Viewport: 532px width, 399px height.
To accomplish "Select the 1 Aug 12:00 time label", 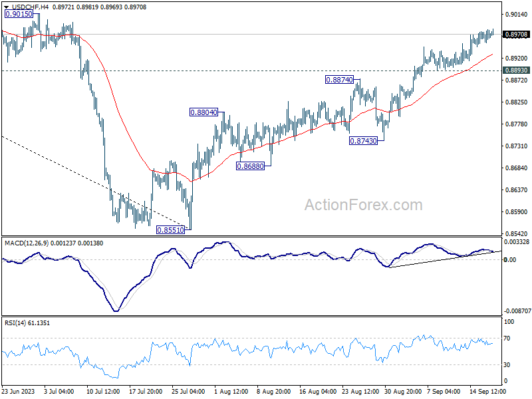I will 231,391.
